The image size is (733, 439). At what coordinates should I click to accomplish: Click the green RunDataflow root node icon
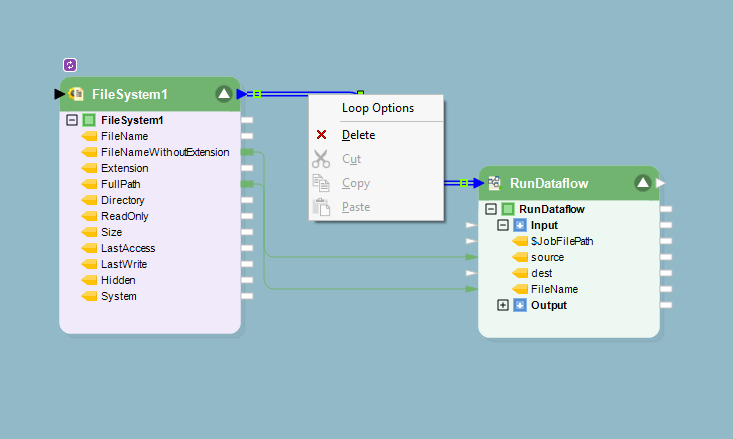pyautogui.click(x=507, y=209)
